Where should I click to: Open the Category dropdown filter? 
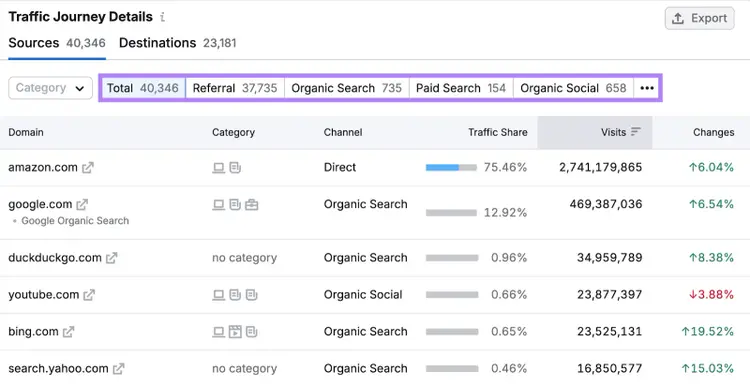click(x=50, y=88)
